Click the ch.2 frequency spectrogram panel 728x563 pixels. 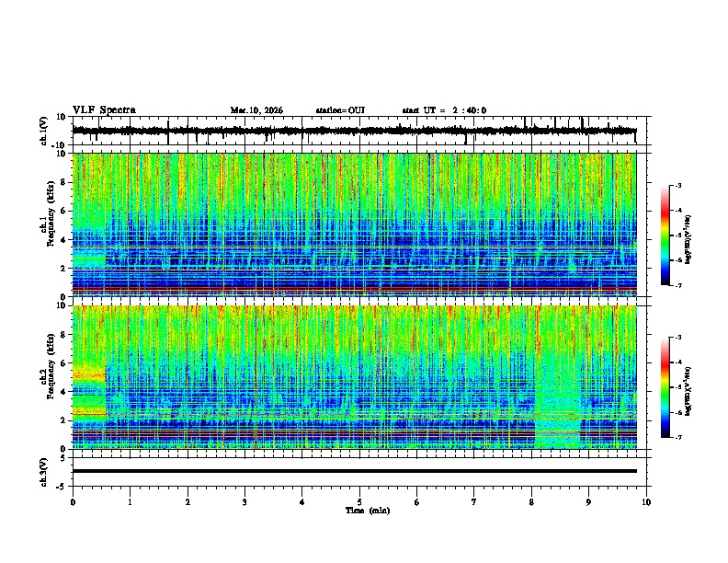[354, 377]
